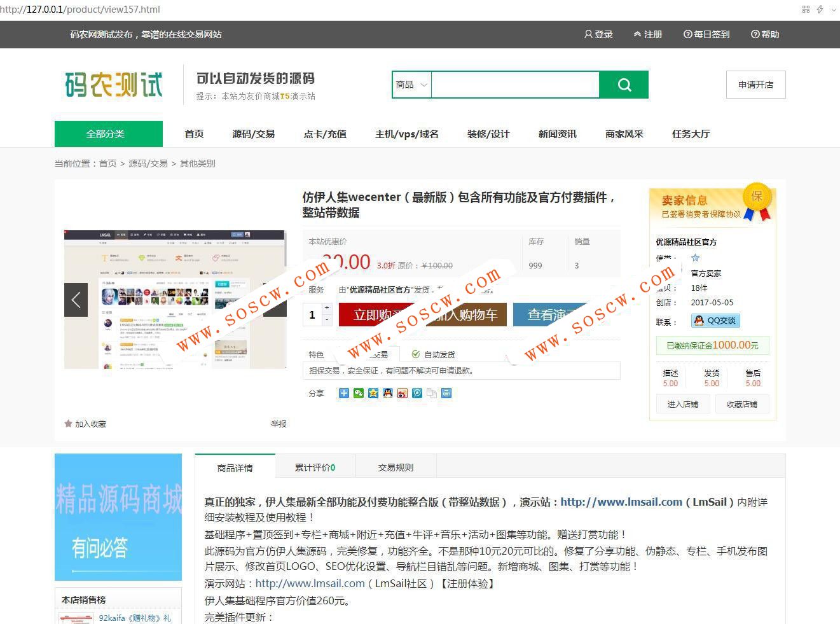The height and width of the screenshot is (624, 840).
Task: Click the 申请开店 button
Action: pos(755,85)
